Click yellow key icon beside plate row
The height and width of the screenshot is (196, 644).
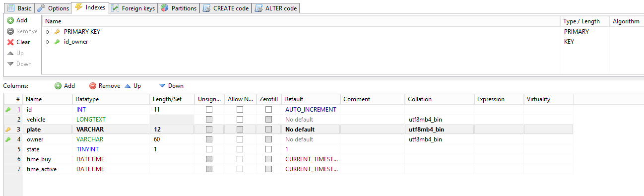7,130
